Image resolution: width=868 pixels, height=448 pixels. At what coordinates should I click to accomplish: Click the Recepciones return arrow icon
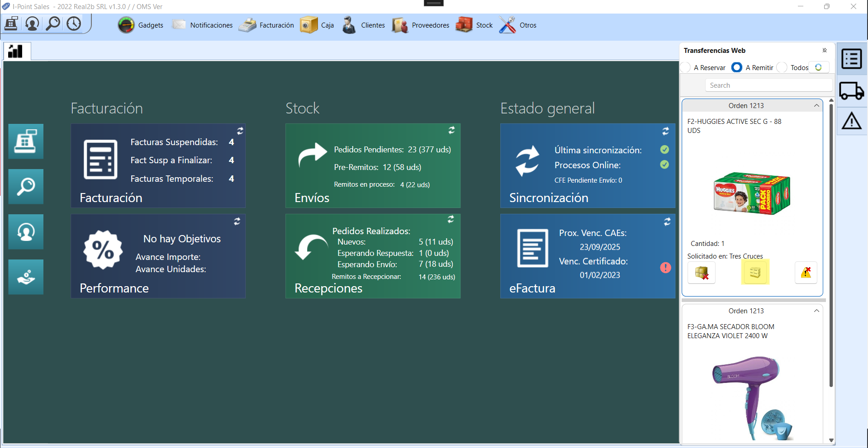311,247
